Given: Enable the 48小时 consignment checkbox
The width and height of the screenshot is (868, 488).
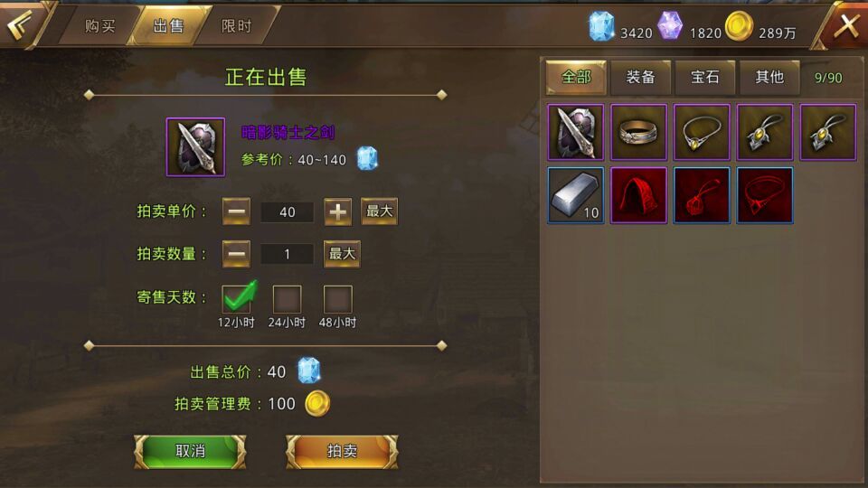Looking at the screenshot, I should coord(337,299).
